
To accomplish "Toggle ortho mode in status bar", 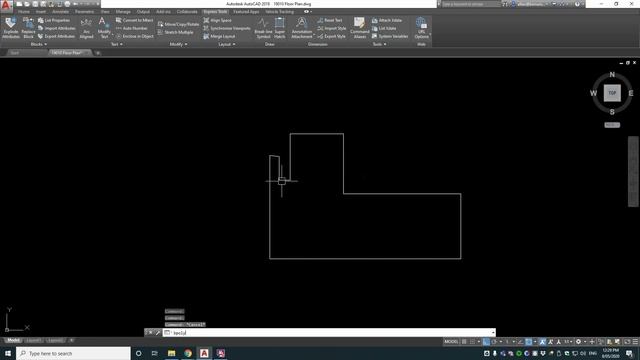I will [486, 342].
